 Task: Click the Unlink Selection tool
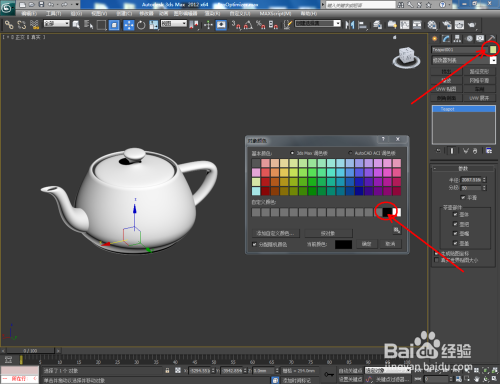coord(22,25)
